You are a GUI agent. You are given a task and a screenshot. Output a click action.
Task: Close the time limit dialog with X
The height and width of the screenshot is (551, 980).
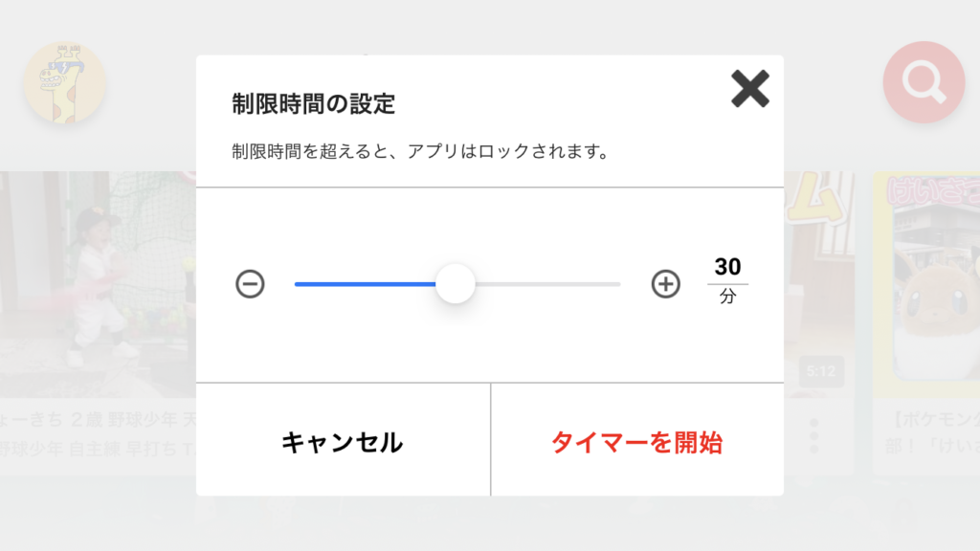(x=750, y=89)
